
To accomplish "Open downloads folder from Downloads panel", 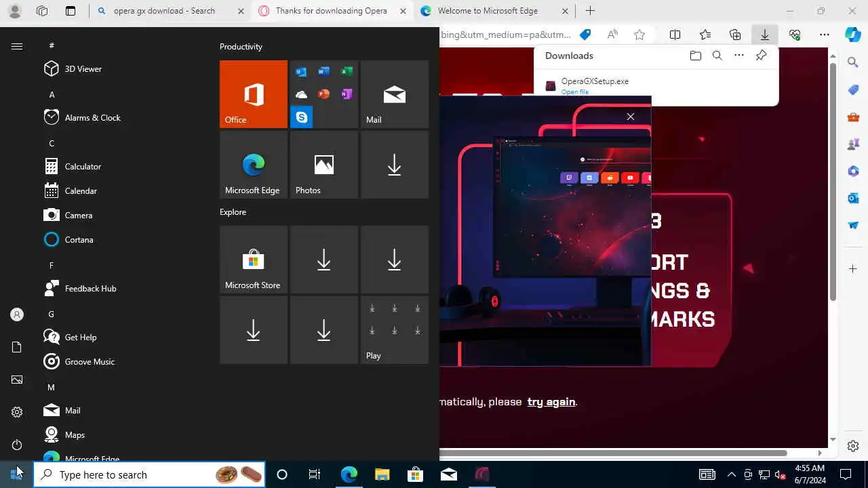I will 695,56.
